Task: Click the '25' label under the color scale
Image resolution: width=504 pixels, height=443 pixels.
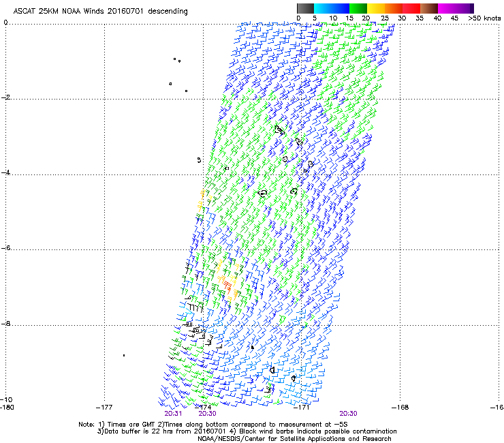Action: point(385,18)
